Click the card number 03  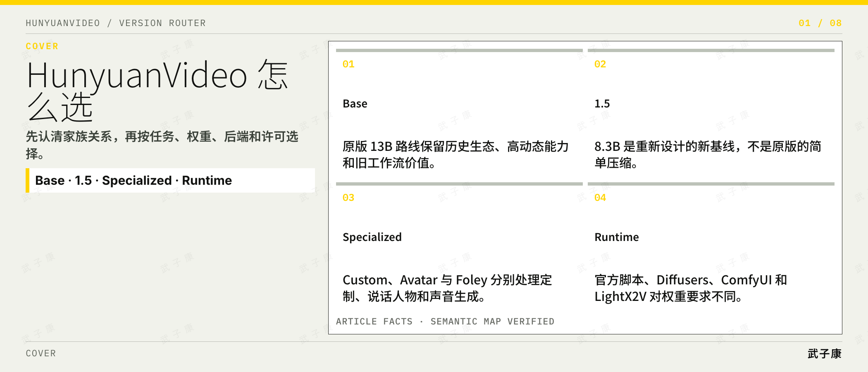(348, 198)
